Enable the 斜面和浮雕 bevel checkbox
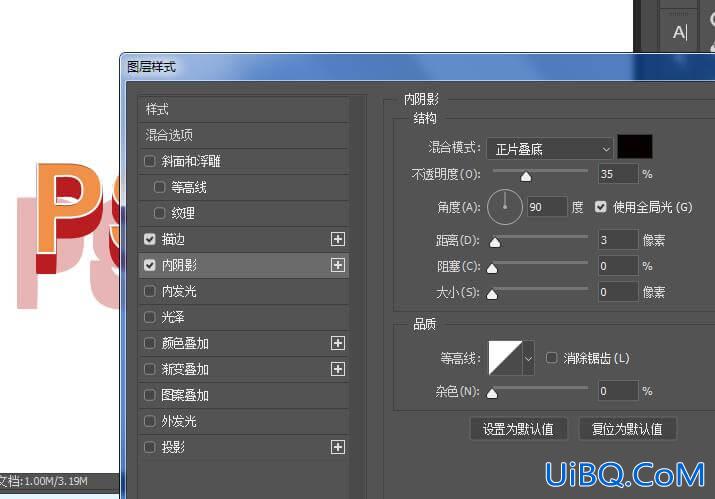Image resolution: width=715 pixels, height=499 pixels. click(x=150, y=161)
